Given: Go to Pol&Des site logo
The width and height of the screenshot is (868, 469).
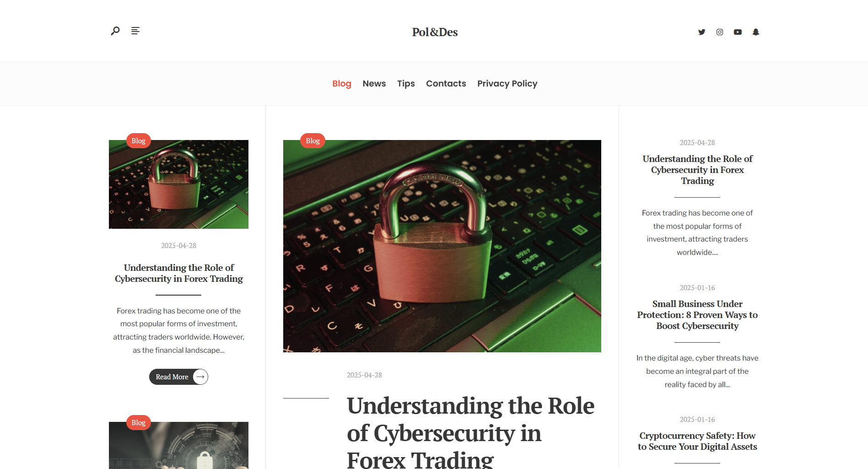Looking at the screenshot, I should pos(435,32).
